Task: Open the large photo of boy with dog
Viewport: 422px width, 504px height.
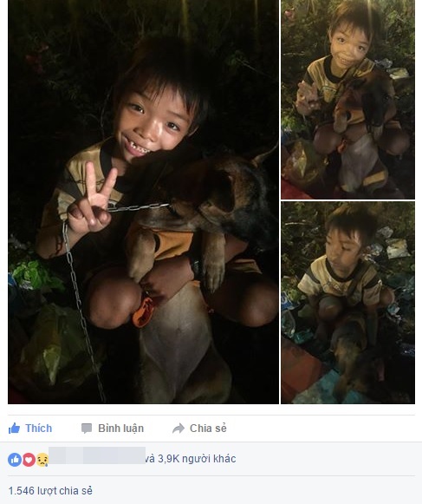Action: coord(143,202)
